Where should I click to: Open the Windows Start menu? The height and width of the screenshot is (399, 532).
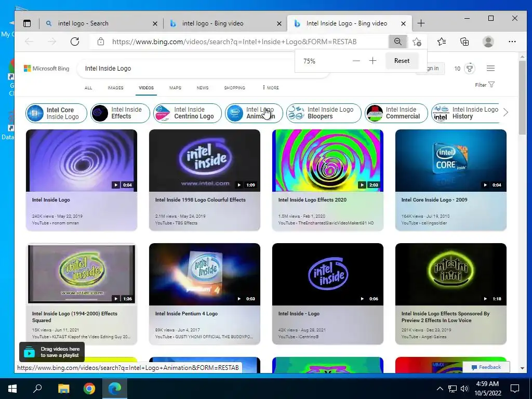click(x=12, y=389)
